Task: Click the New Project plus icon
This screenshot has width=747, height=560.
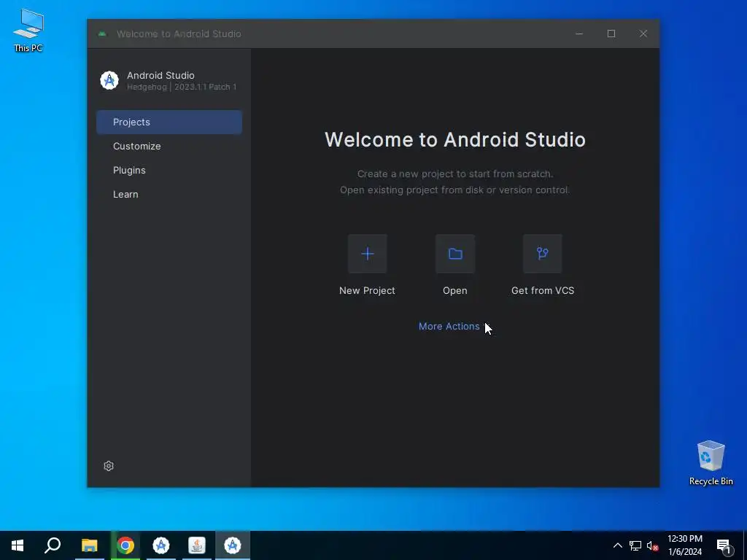Action: [x=368, y=254]
